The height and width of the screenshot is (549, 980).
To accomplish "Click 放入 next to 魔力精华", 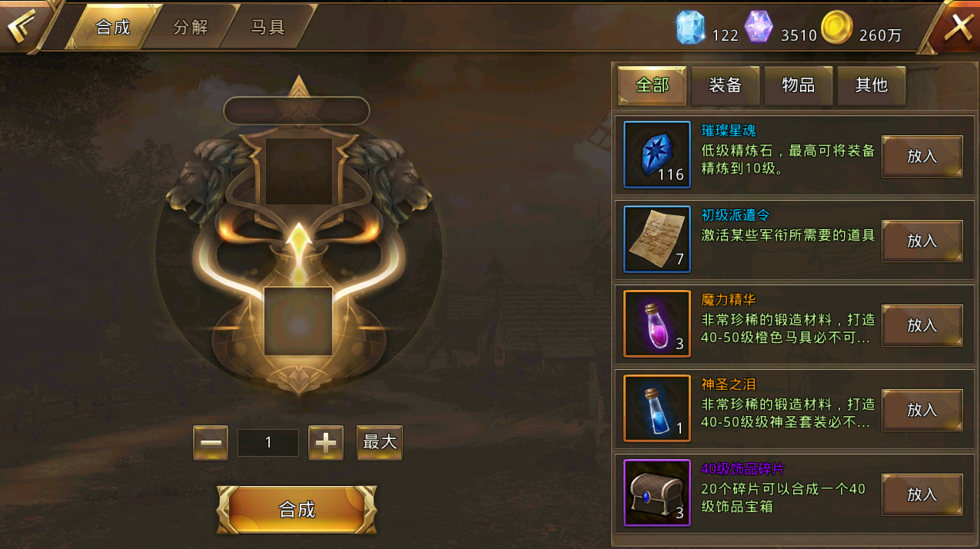I will [x=922, y=325].
